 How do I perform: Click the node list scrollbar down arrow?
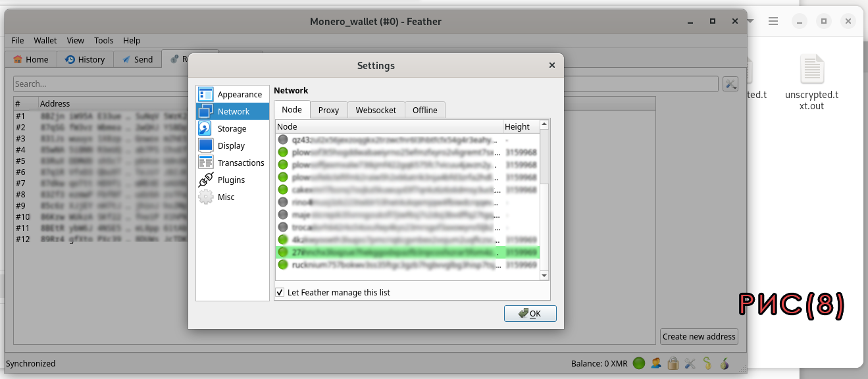544,275
